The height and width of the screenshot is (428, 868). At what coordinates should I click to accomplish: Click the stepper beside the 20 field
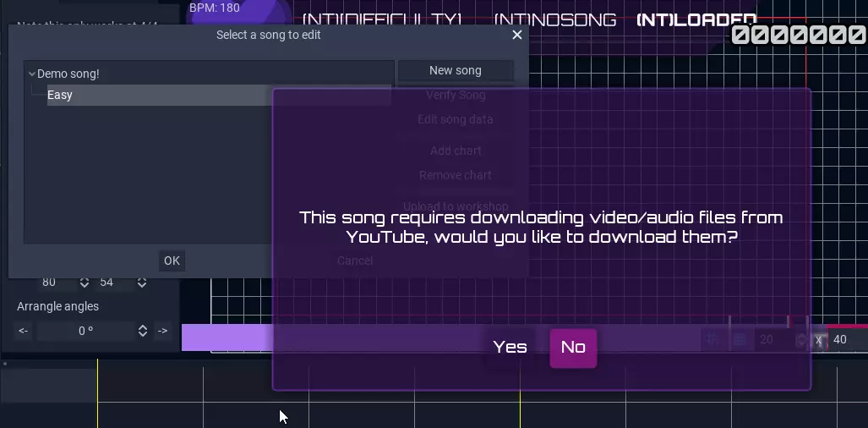click(x=801, y=340)
